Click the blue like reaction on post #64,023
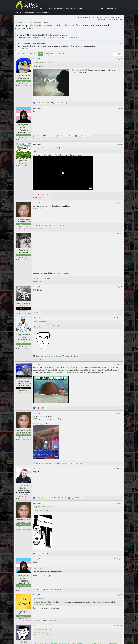The image size is (138, 644). pos(34,194)
